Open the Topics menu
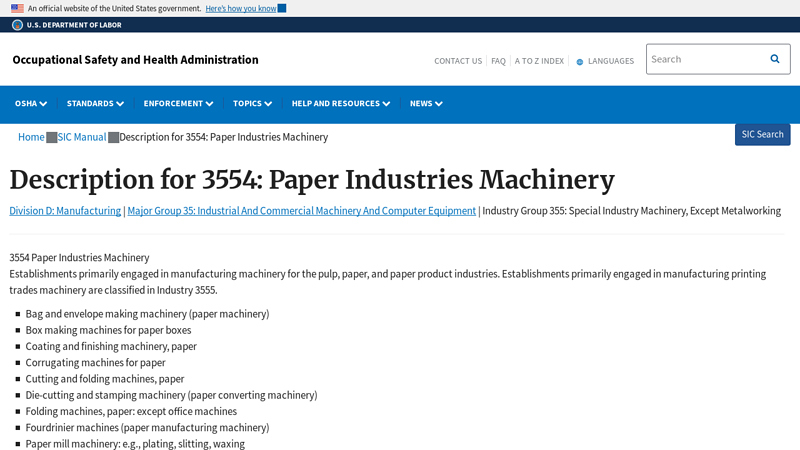 [x=252, y=104]
